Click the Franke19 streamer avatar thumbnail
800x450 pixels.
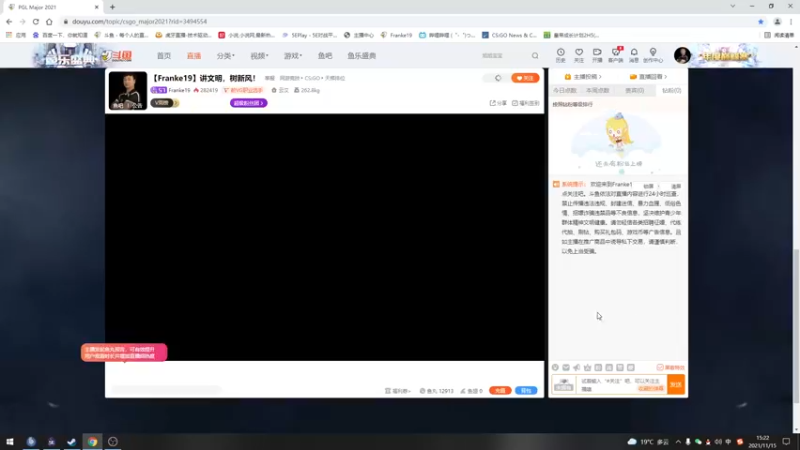(x=128, y=90)
